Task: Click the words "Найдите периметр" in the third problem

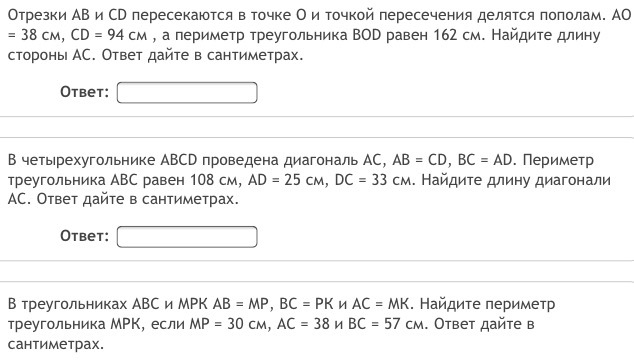Action: pyautogui.click(x=488, y=304)
